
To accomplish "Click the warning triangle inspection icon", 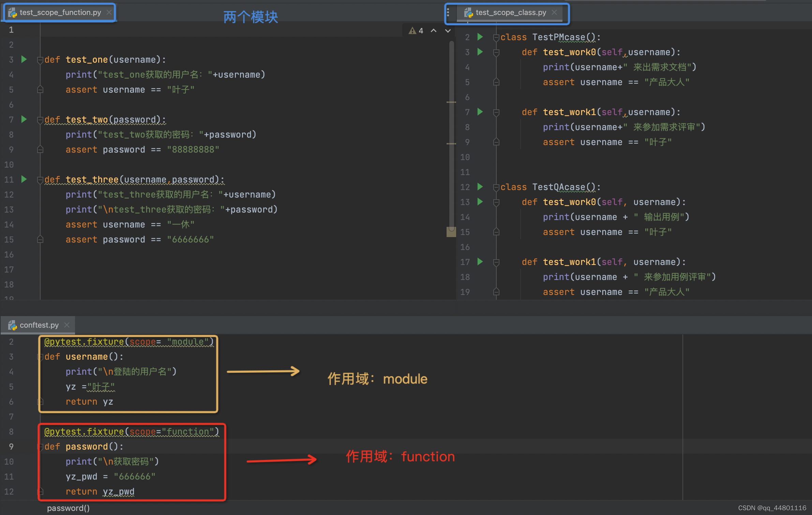I will (x=412, y=31).
